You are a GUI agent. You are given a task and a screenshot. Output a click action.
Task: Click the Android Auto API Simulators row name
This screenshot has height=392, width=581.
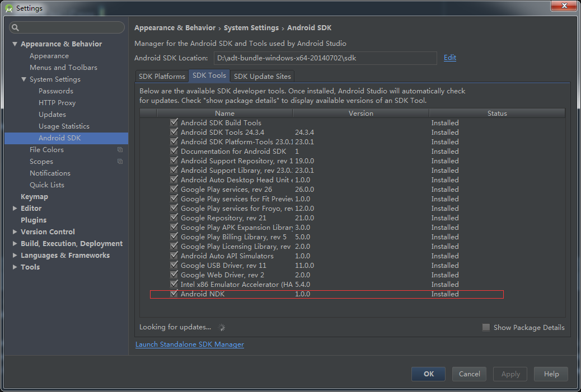click(x=227, y=256)
